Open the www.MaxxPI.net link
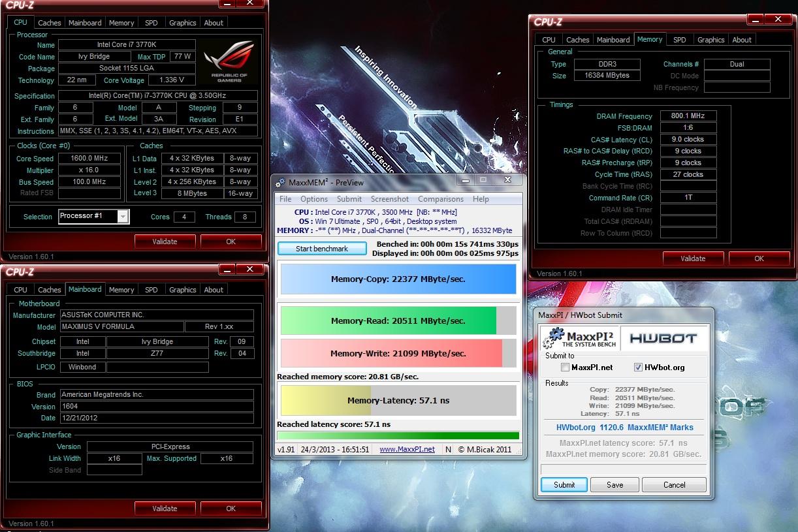The height and width of the screenshot is (532, 798). 407,449
